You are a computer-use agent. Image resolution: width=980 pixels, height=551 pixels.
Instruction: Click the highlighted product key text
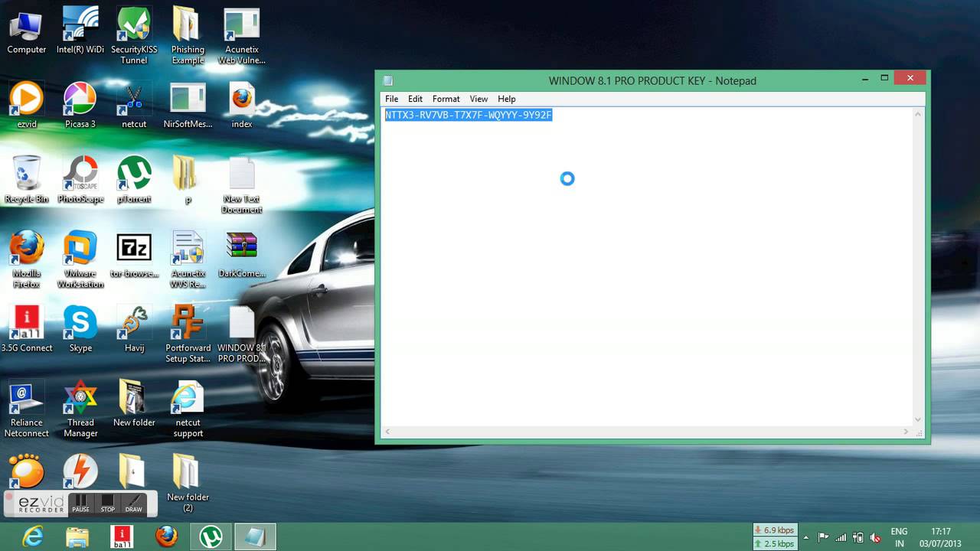[468, 115]
